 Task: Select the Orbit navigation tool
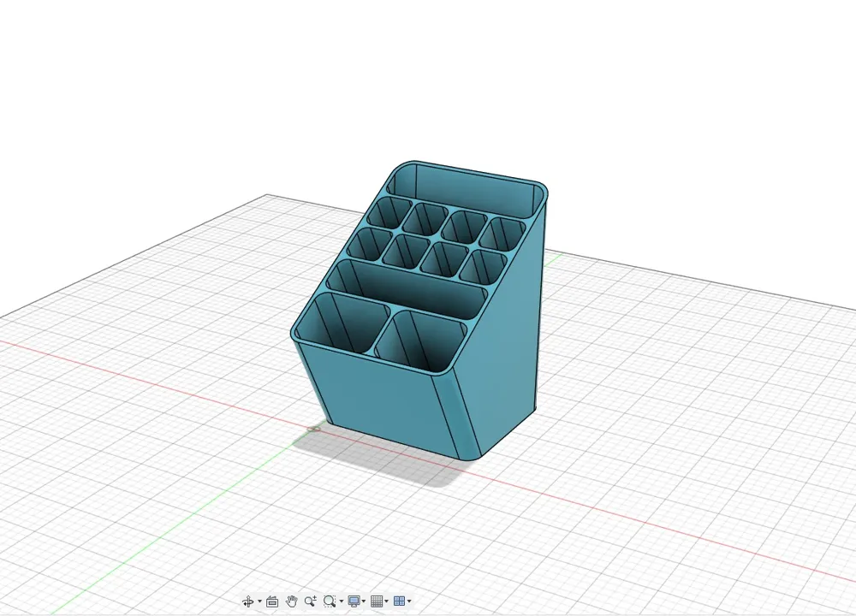(x=248, y=601)
